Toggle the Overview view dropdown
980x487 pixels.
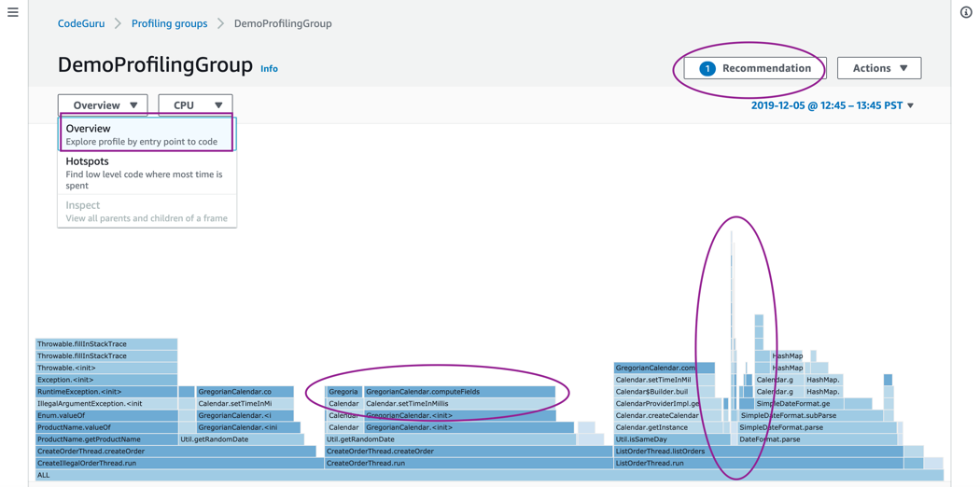103,104
